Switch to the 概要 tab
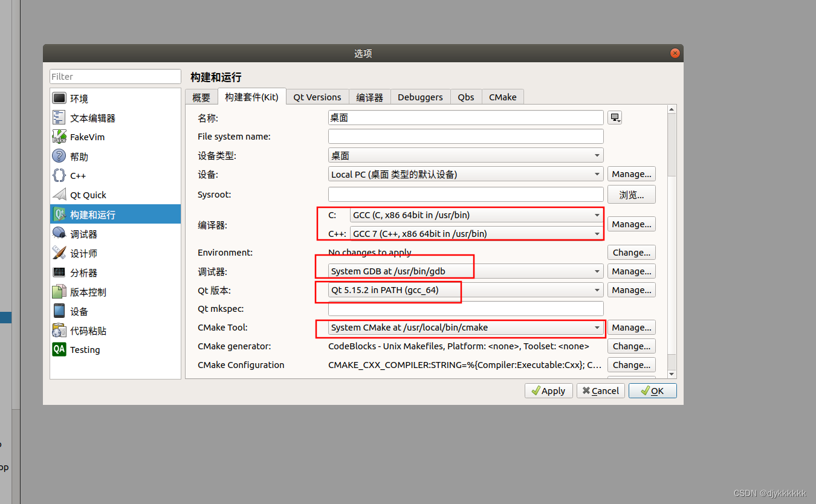The width and height of the screenshot is (816, 504). [201, 97]
